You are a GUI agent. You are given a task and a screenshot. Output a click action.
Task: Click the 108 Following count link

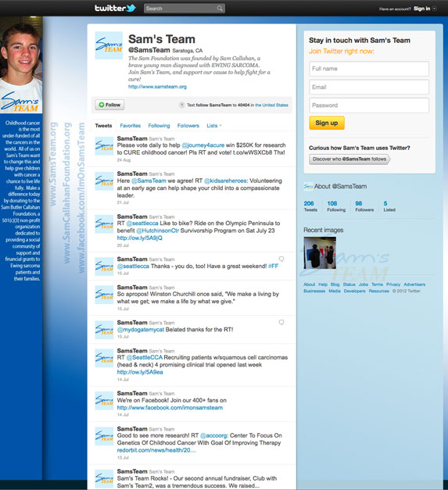pyautogui.click(x=336, y=206)
